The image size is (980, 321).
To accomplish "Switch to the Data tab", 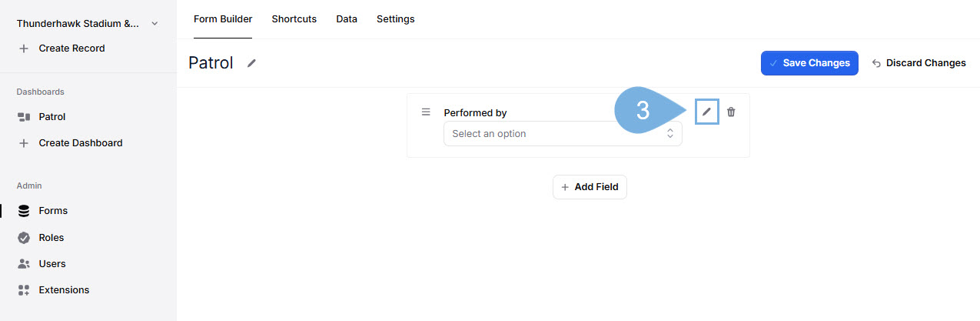I will pyautogui.click(x=347, y=19).
